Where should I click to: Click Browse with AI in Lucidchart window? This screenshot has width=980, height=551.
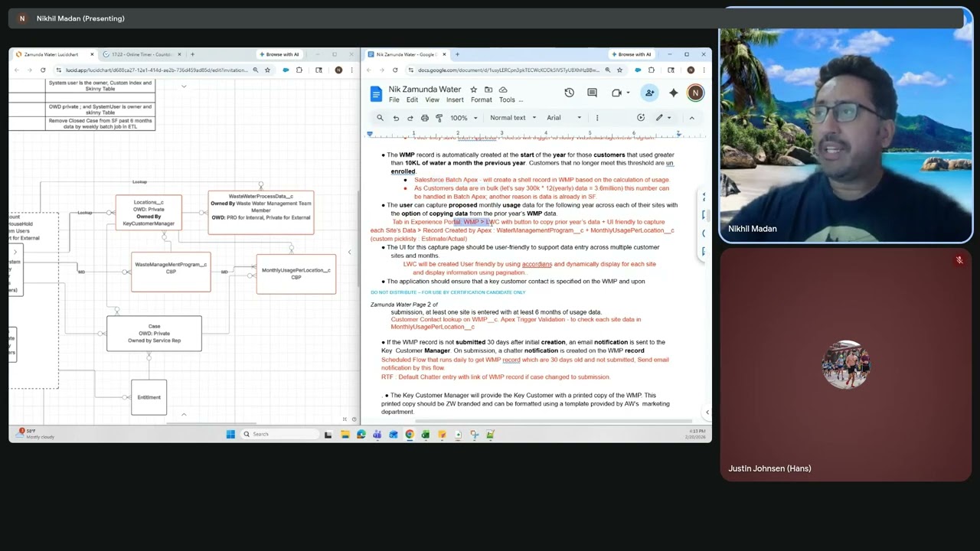[x=279, y=54]
